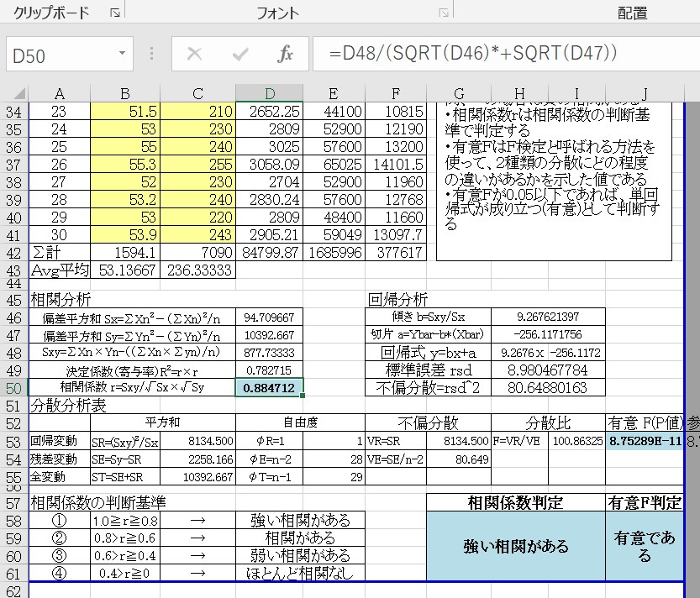
Task: Open the font group dialog launcher
Action: point(444,13)
